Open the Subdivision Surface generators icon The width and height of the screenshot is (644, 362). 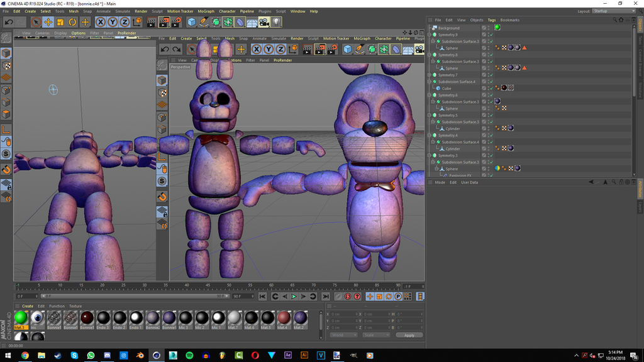click(x=216, y=22)
